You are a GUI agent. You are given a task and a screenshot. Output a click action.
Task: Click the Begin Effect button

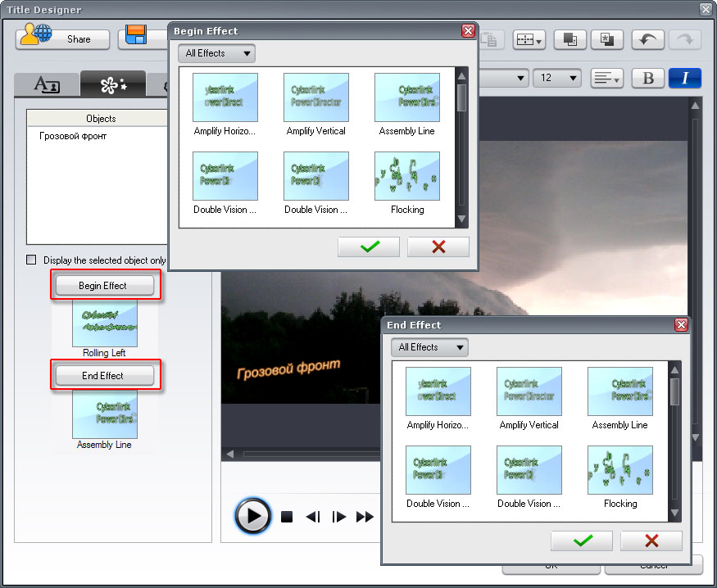click(x=105, y=286)
